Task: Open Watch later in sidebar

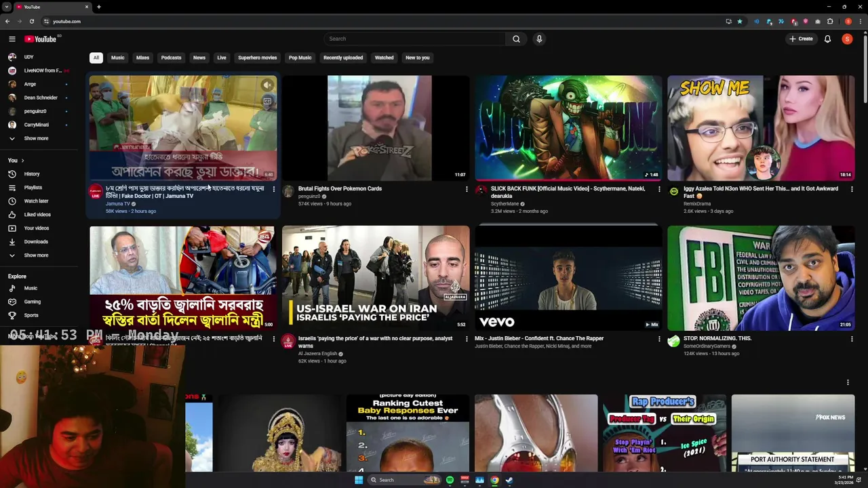Action: pyautogui.click(x=36, y=201)
